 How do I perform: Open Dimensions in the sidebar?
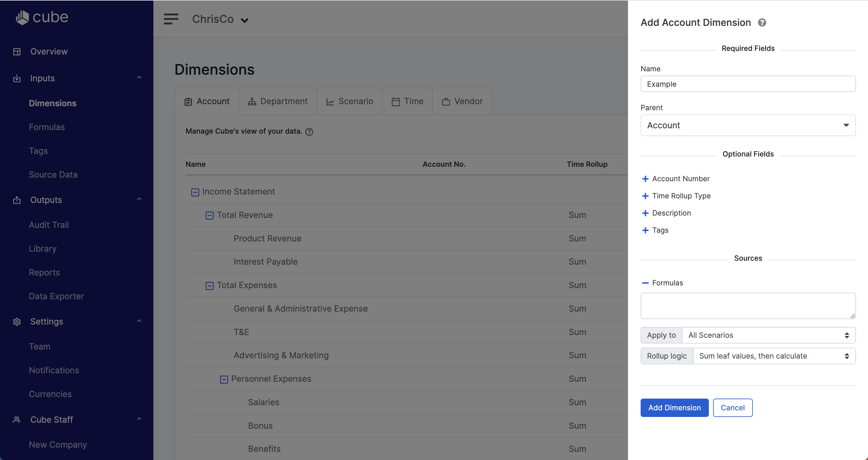click(x=53, y=103)
